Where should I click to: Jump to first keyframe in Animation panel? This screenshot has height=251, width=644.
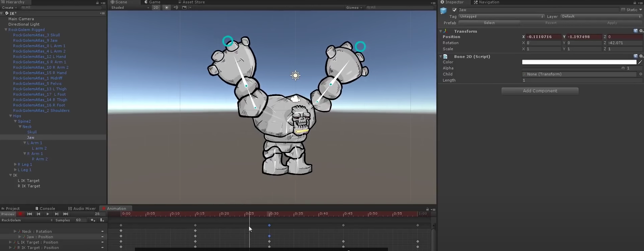click(x=30, y=214)
